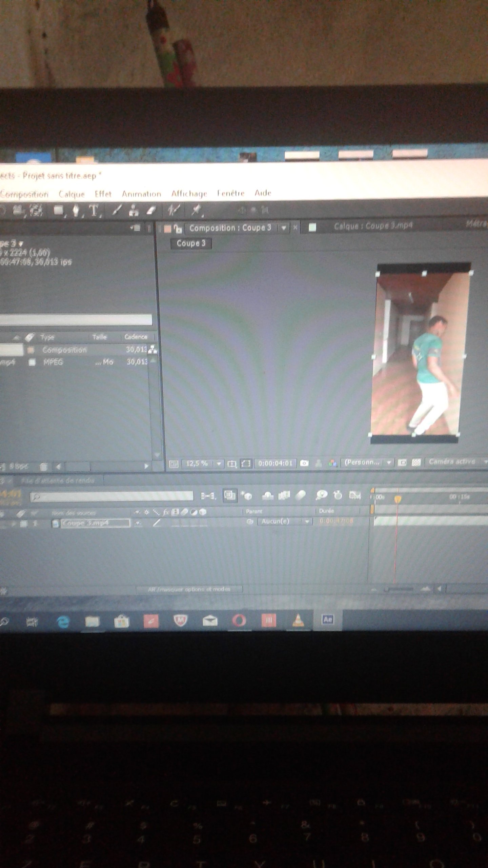Image resolution: width=488 pixels, height=868 pixels.
Task: Open the (Personn...) resolution dropdown
Action: (x=368, y=462)
